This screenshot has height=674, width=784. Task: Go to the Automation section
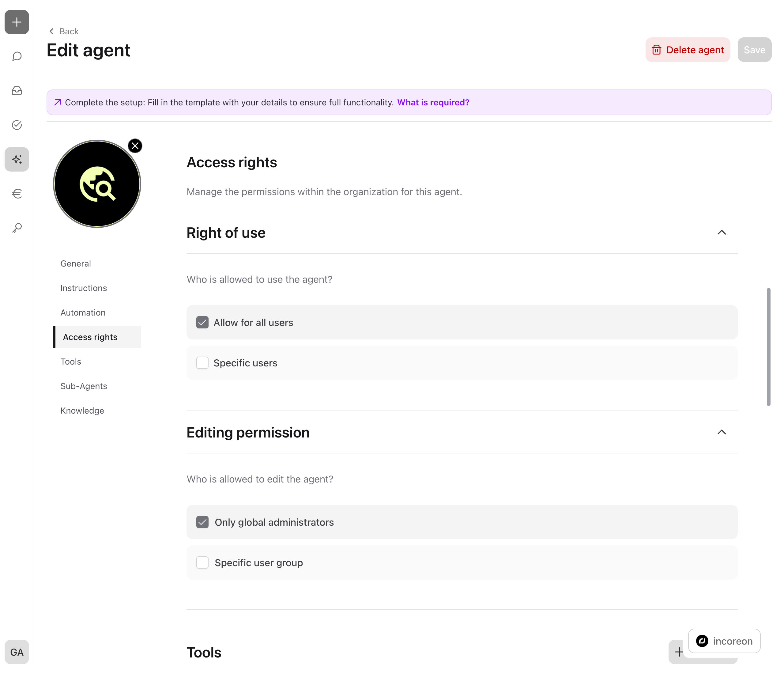click(x=83, y=313)
